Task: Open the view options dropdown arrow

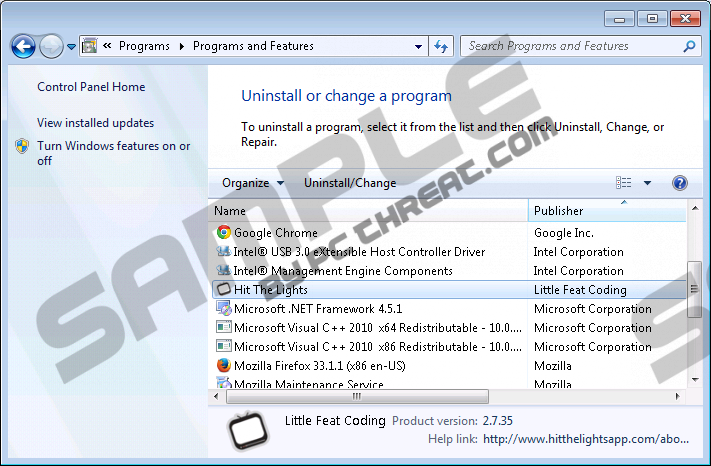Action: click(x=647, y=183)
